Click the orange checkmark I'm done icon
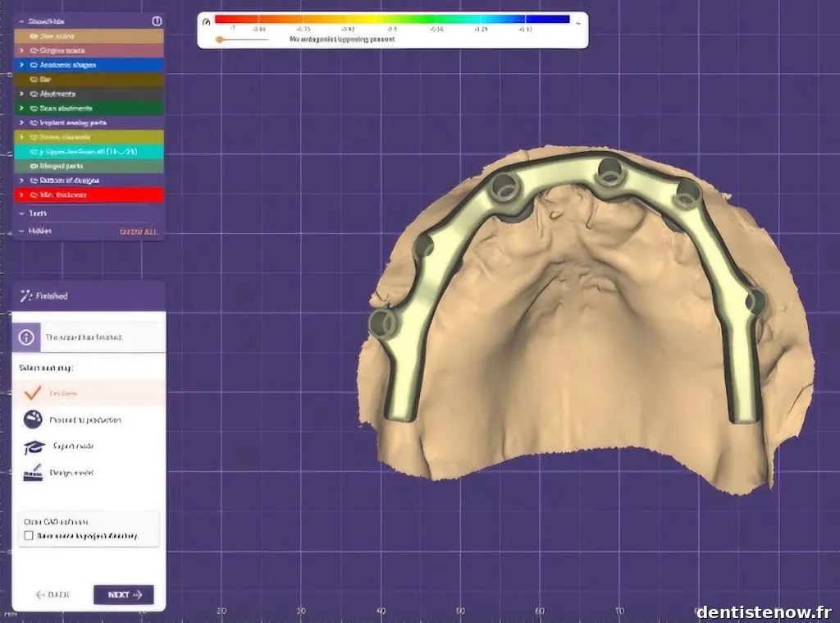Screen dimensions: 840x623 (x=34, y=393)
